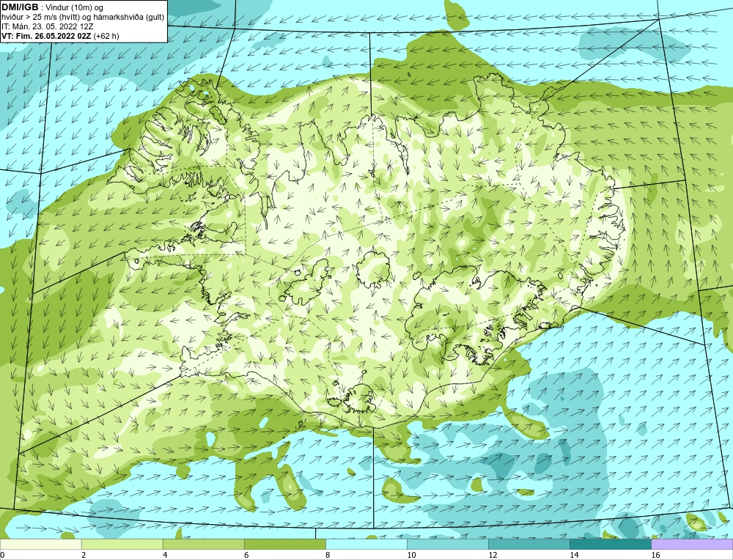The height and width of the screenshot is (560, 733).
Task: Click the '6' scale label
Action: [x=246, y=555]
